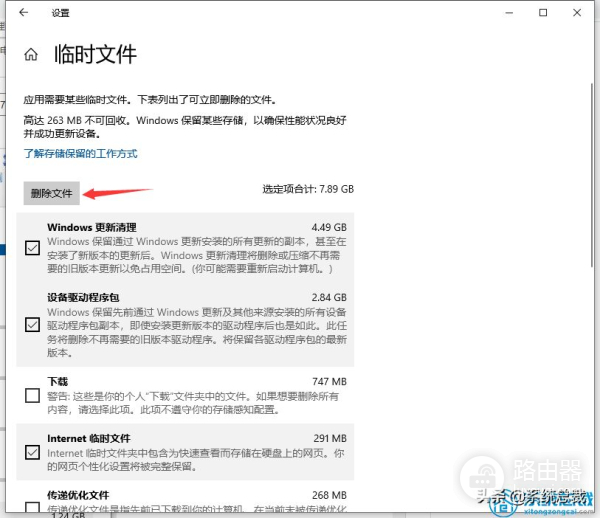Screen dimensions: 600x518
Task: Uncheck Internet 临时文件 checkbox
Action: click(x=33, y=452)
